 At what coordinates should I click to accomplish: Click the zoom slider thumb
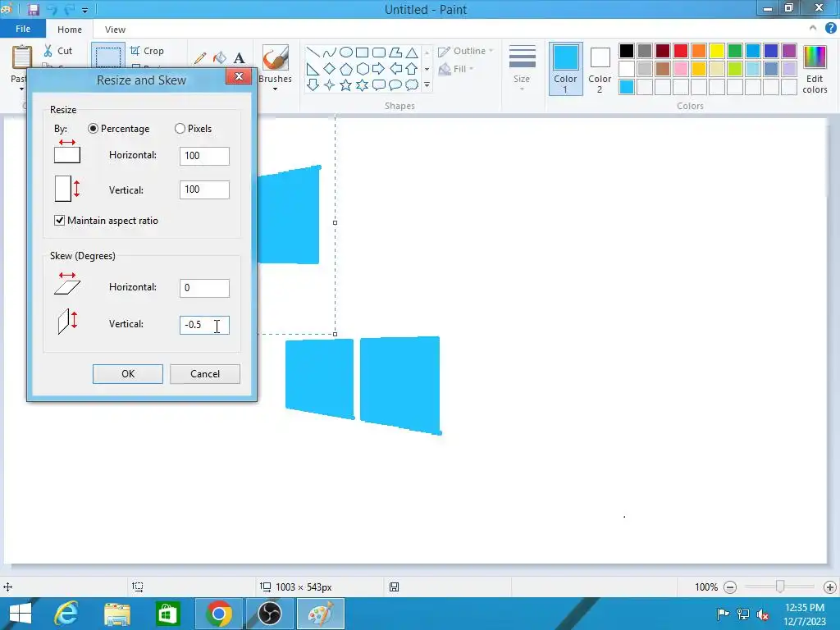coord(780,587)
